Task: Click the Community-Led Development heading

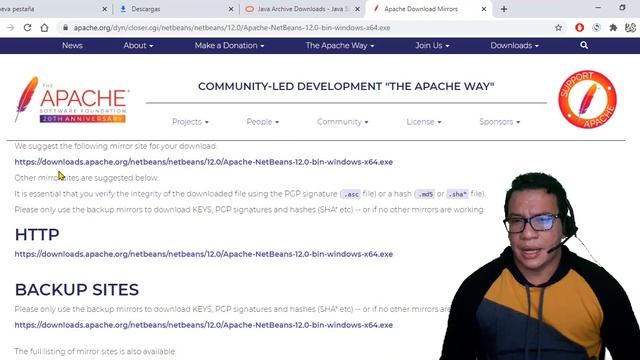Action: tap(346, 87)
